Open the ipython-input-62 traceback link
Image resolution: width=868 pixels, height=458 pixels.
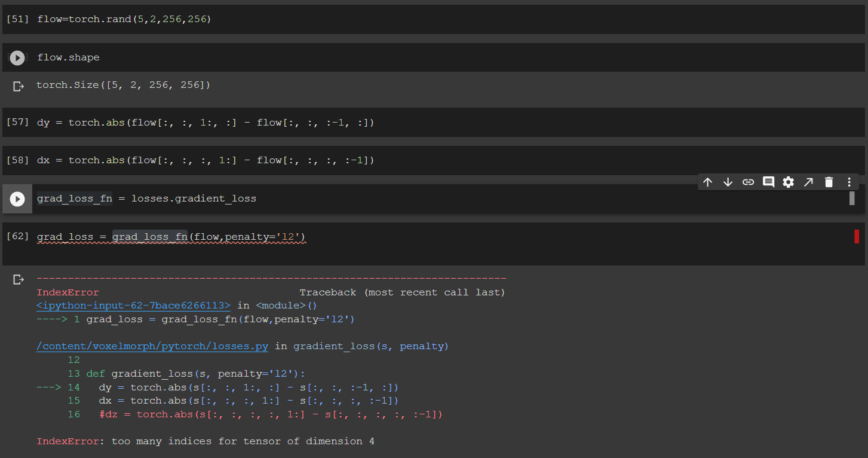coord(133,305)
